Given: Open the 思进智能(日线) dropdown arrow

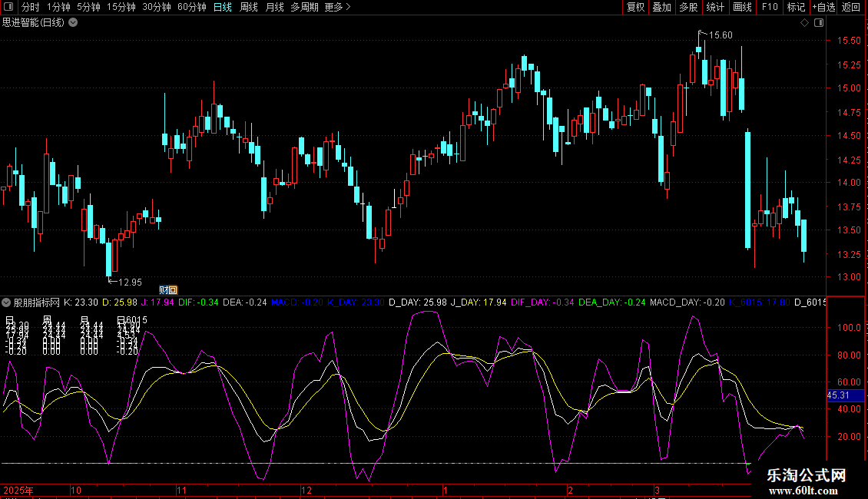Looking at the screenshot, I should [73, 23].
